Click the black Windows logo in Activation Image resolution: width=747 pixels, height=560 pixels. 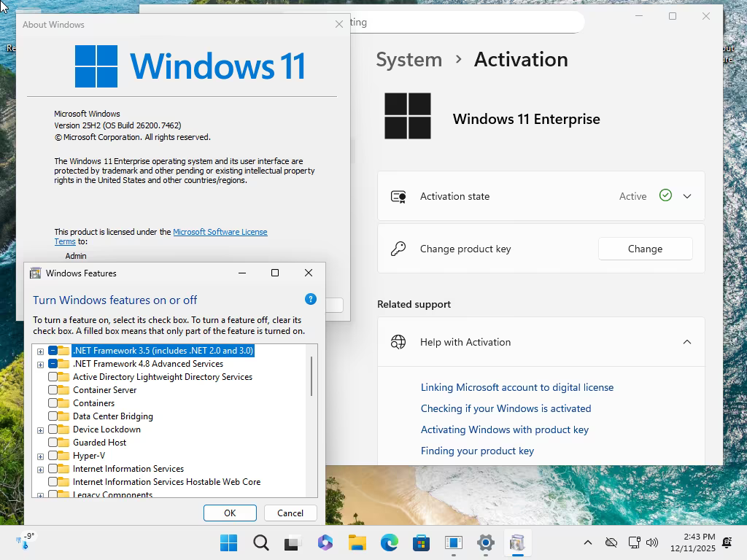pyautogui.click(x=408, y=116)
